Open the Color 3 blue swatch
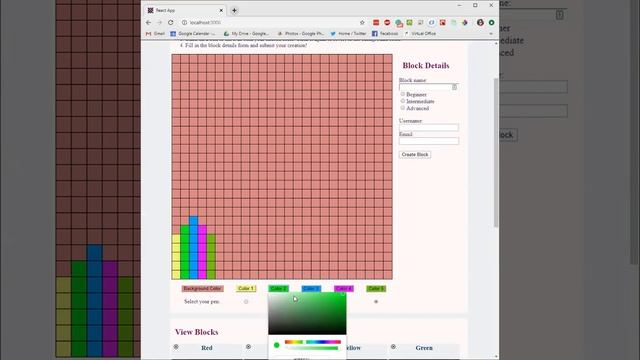640x360 pixels. [x=311, y=289]
